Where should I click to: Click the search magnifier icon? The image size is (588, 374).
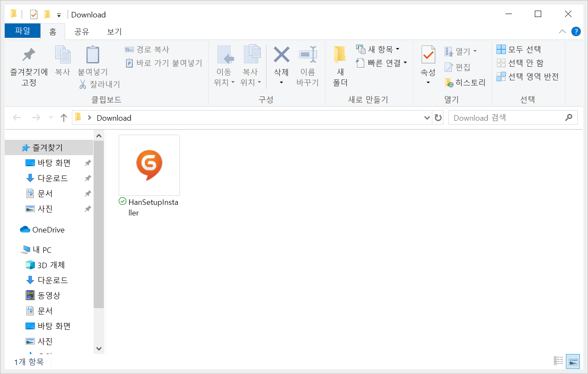pyautogui.click(x=569, y=118)
